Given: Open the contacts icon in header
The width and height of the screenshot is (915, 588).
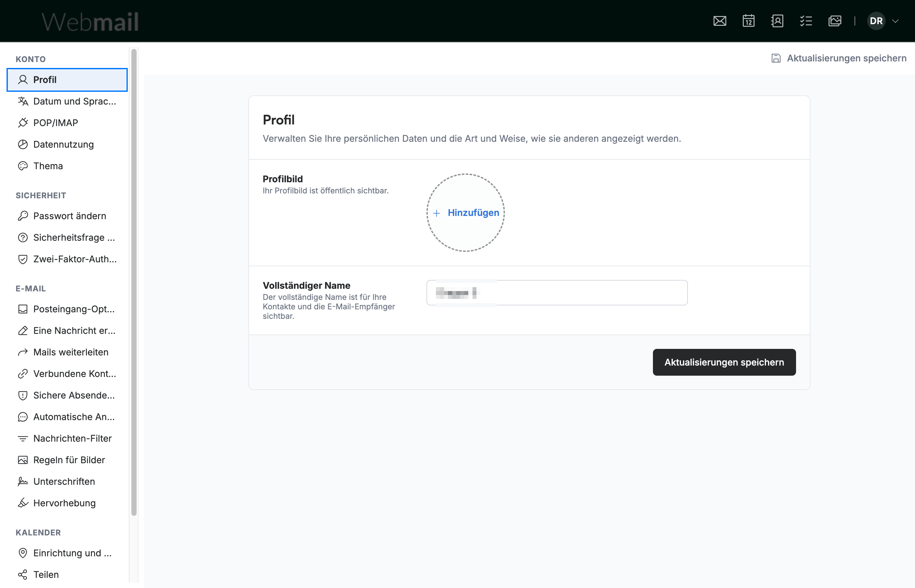Looking at the screenshot, I should [x=777, y=21].
